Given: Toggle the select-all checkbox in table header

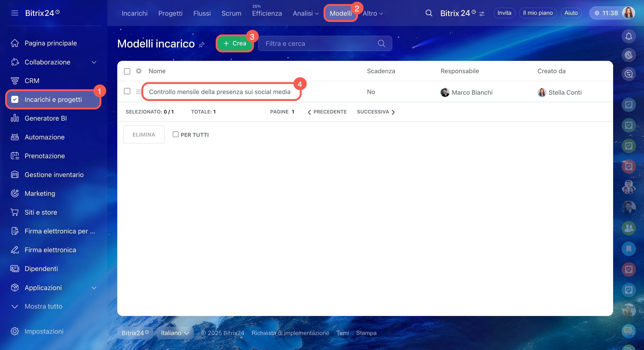Looking at the screenshot, I should [x=127, y=71].
